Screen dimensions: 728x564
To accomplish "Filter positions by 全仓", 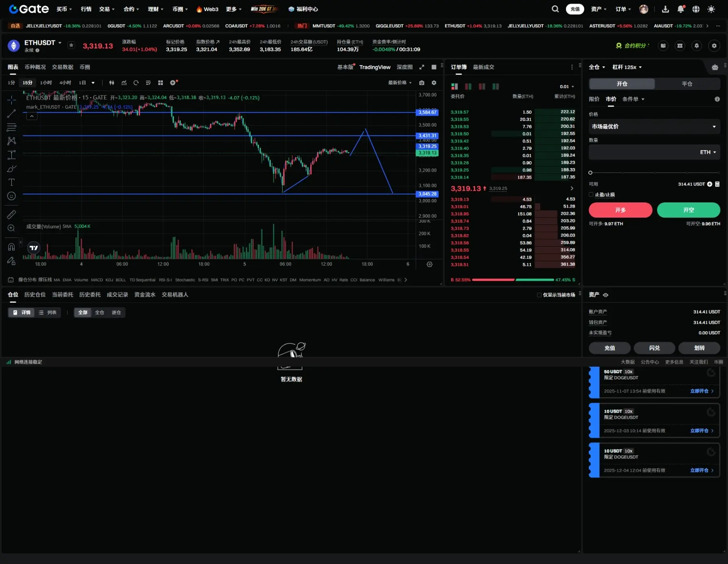I will point(100,313).
